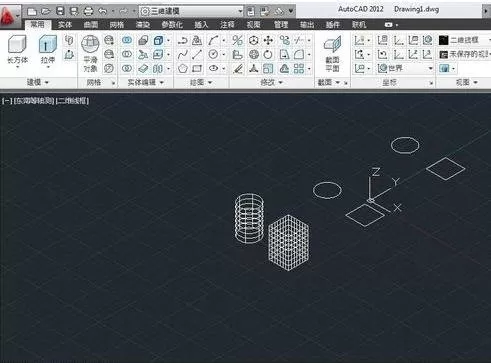Screen dimensions: 491x363
Task: Click the Save As icon
Action: (x=74, y=12)
